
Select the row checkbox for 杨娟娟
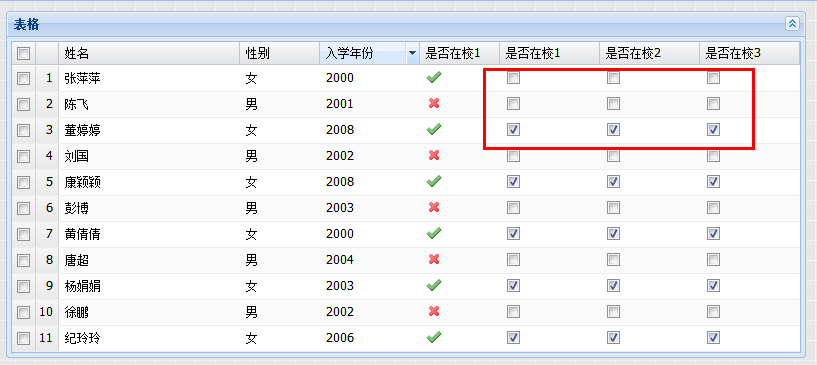pos(23,286)
